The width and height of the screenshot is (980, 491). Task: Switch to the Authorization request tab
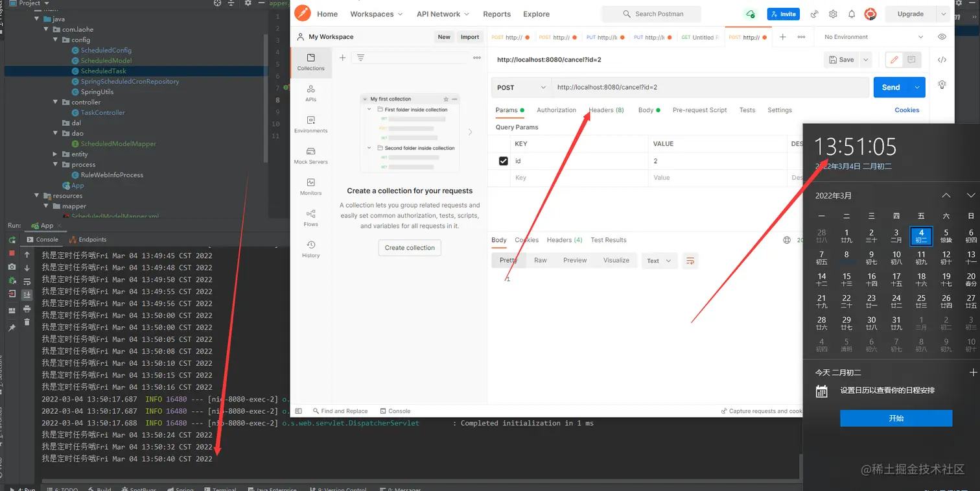coord(556,110)
